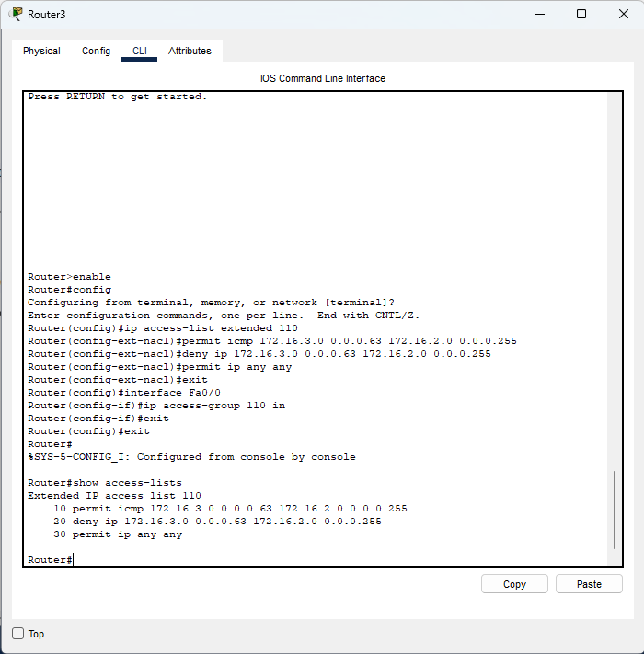Click the config-ext-nacl 'permit ip any any' command
Screen dimensions: 644x654
point(159,367)
